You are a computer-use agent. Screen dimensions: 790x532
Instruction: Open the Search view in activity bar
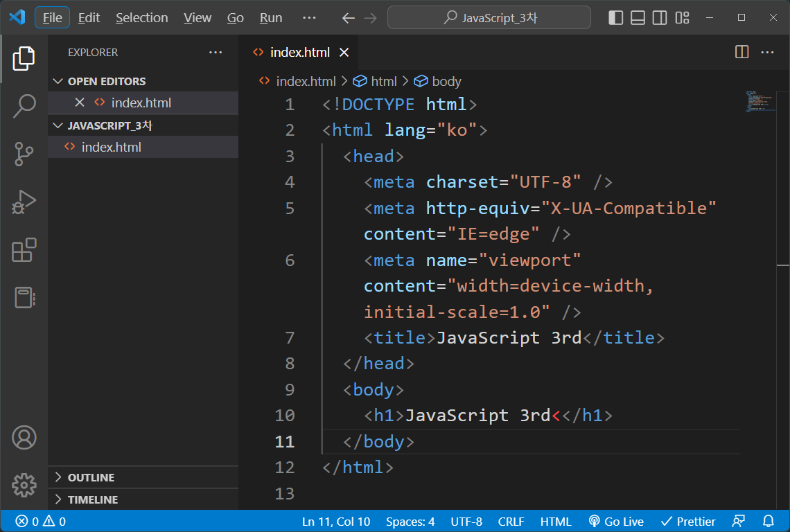[x=24, y=106]
